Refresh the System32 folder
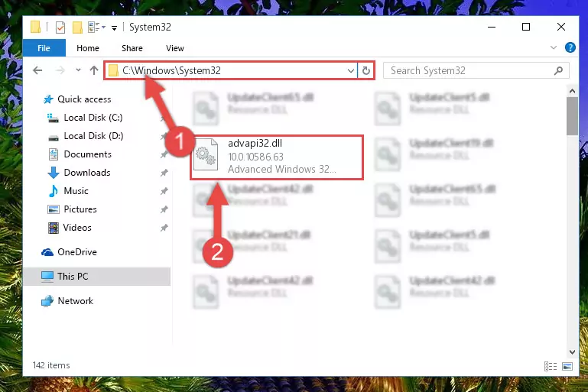Image resolution: width=588 pixels, height=392 pixels. pyautogui.click(x=366, y=70)
